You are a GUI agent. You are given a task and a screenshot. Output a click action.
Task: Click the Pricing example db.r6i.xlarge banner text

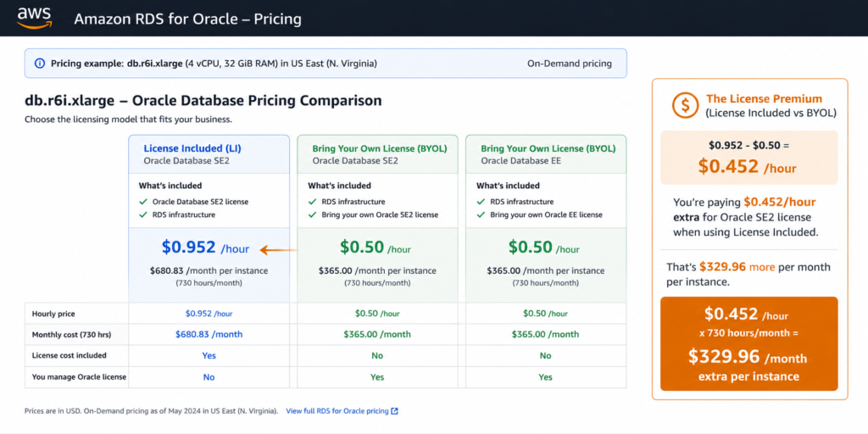point(214,64)
